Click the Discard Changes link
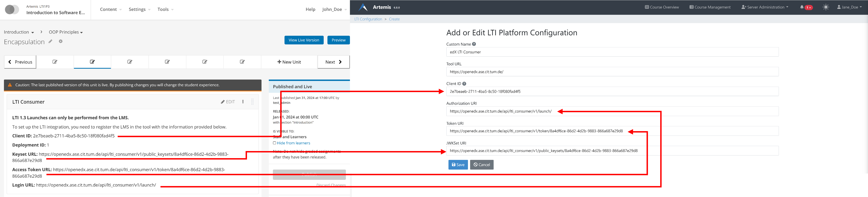The height and width of the screenshot is (197, 868). (331, 185)
